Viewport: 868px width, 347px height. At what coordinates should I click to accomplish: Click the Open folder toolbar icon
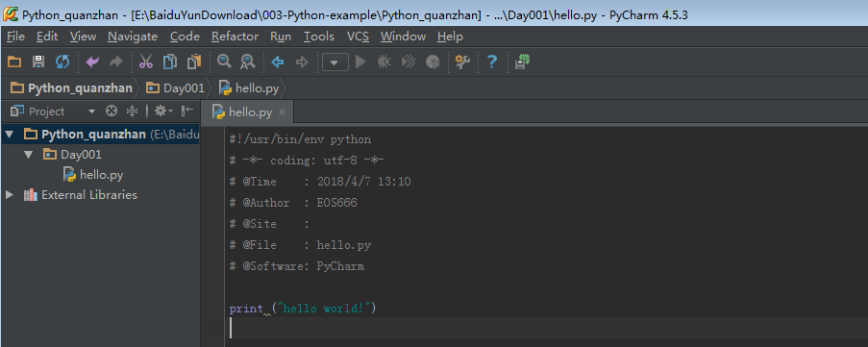[13, 62]
